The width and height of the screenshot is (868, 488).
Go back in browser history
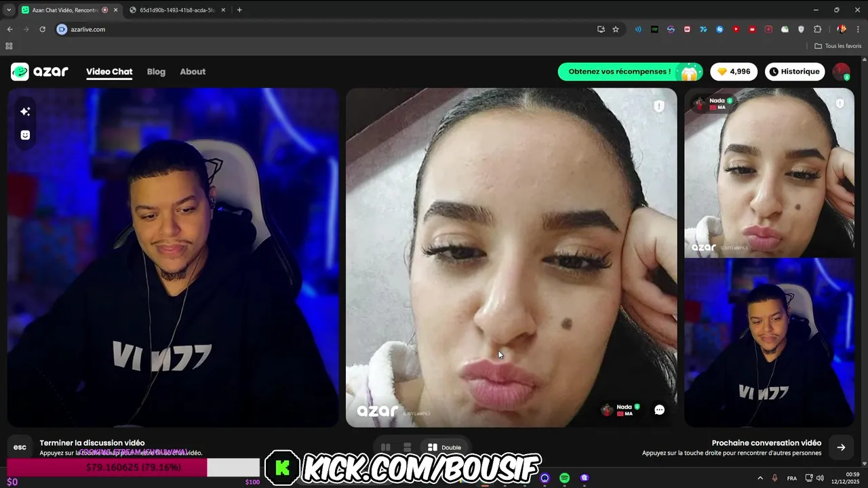point(9,29)
